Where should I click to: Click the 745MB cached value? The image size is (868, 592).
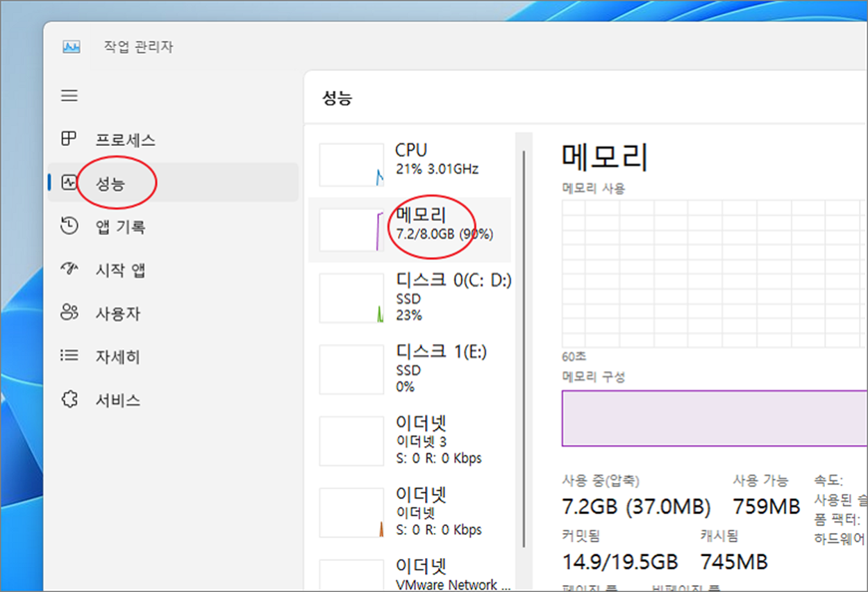point(734,561)
